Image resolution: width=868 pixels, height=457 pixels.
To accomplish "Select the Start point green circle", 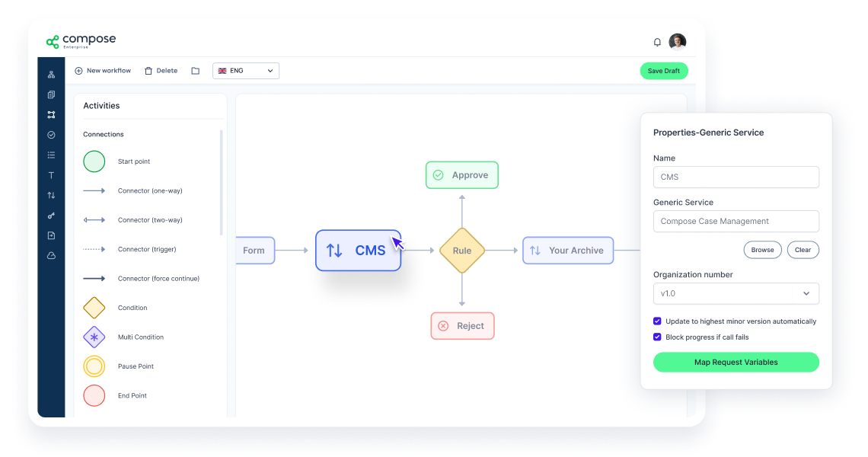I will [x=94, y=161].
